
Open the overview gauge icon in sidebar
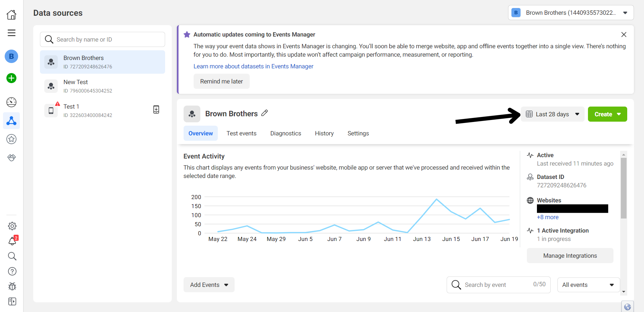point(11,102)
